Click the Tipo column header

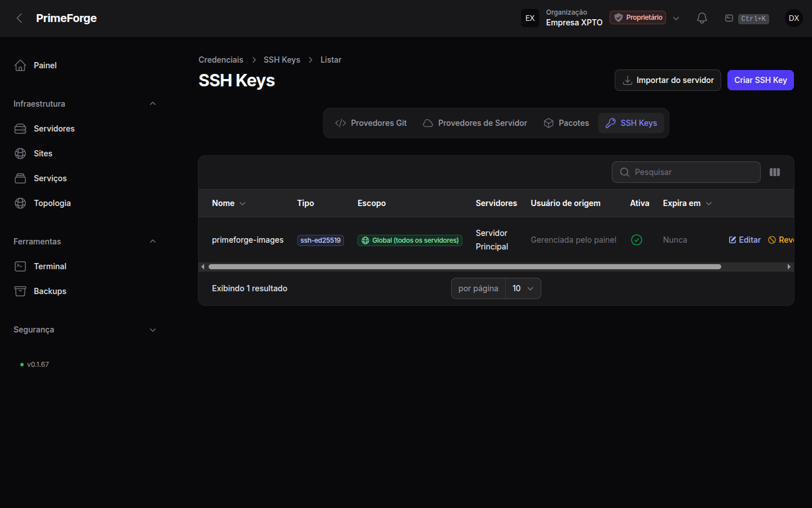[306, 203]
